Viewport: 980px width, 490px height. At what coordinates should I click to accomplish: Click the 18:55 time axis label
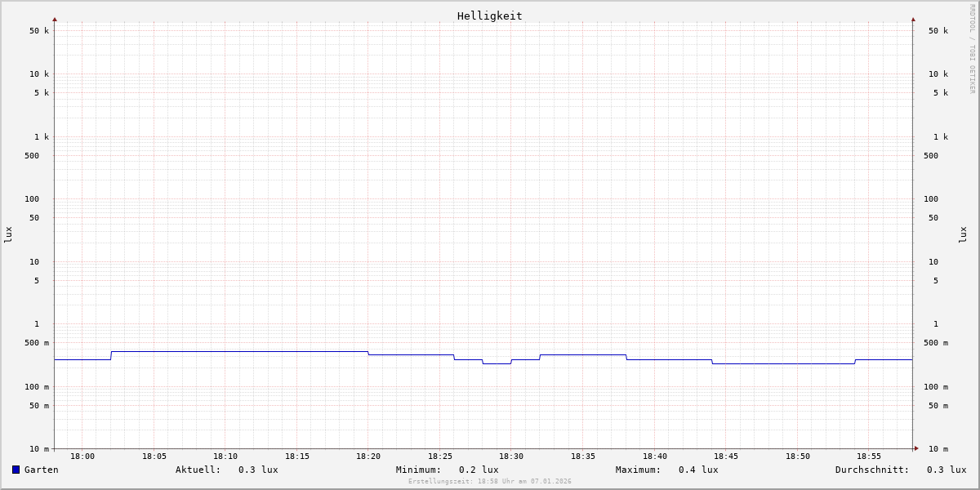click(869, 457)
